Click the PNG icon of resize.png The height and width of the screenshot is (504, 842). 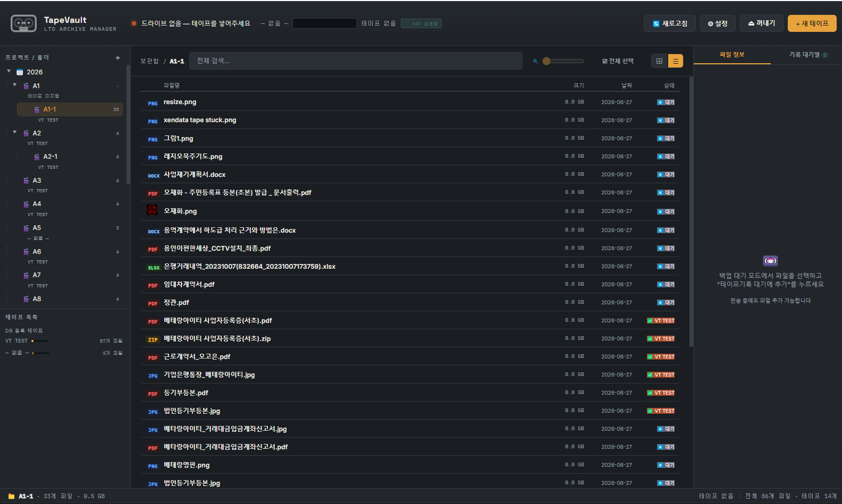click(x=153, y=103)
